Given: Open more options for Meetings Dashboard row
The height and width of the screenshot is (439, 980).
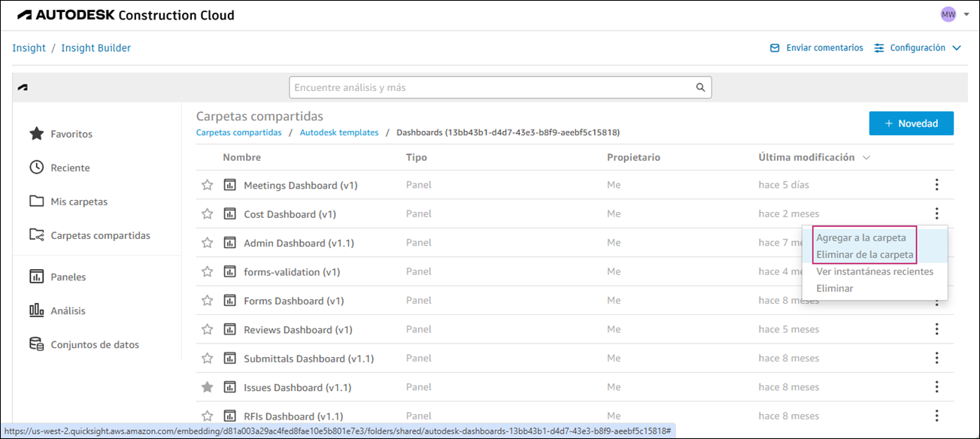Looking at the screenshot, I should click(936, 185).
